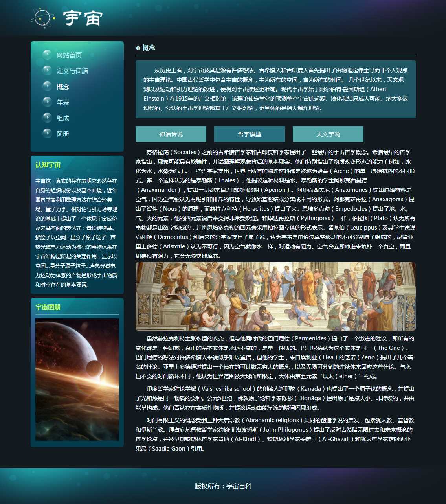Click the School of Athens painting banner

tap(275, 296)
